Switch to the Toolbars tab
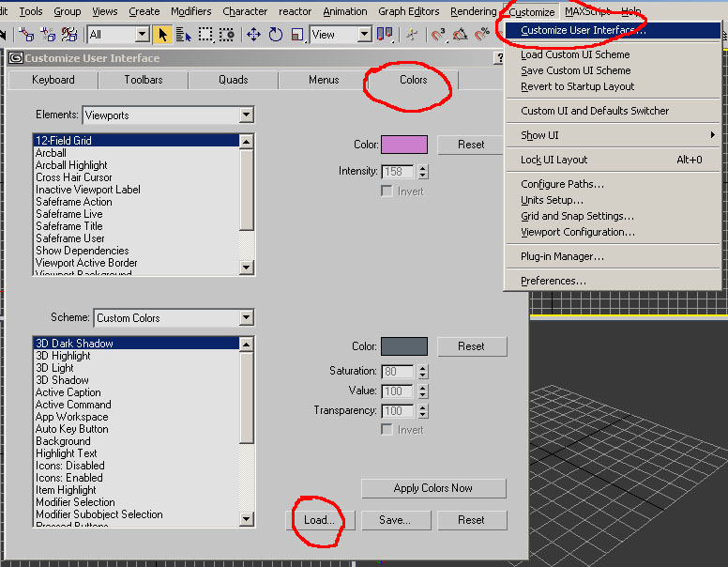The width and height of the screenshot is (728, 567). point(144,80)
